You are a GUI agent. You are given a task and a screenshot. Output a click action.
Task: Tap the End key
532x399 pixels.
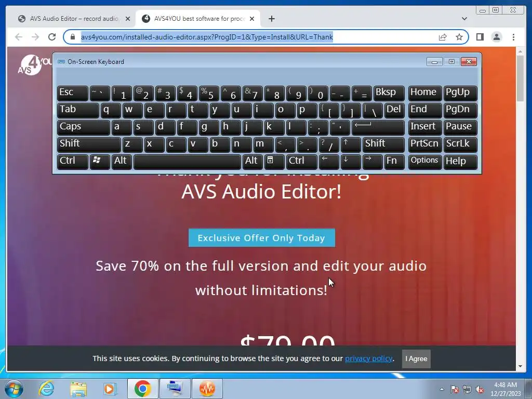425,110
